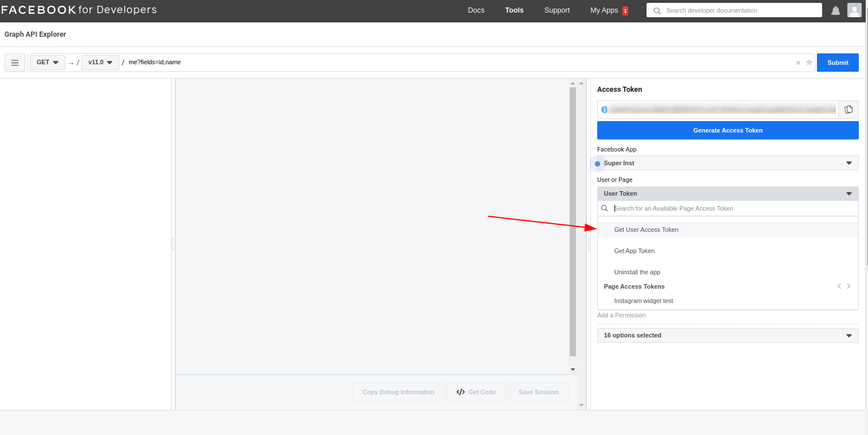The image size is (868, 435).
Task: Click the response scrollbar down arrow
Action: pyautogui.click(x=573, y=369)
